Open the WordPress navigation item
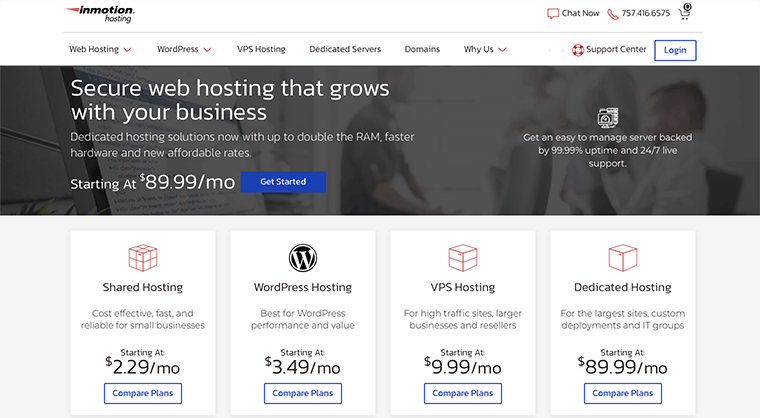760x418 pixels. pyautogui.click(x=177, y=49)
